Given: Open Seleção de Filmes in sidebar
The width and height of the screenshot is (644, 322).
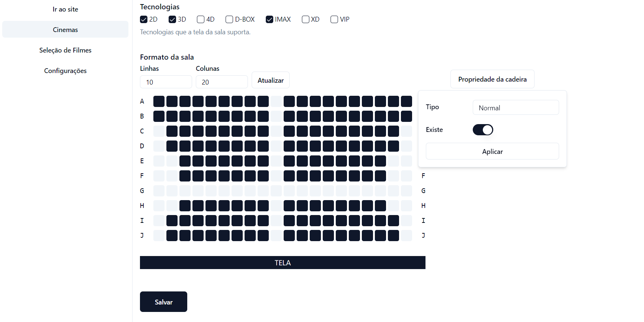Looking at the screenshot, I should pos(65,50).
